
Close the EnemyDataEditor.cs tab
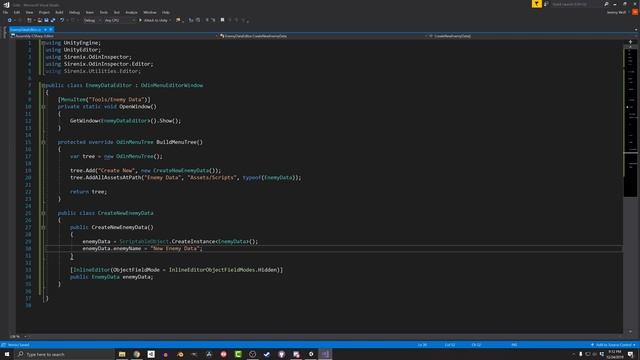[x=51, y=29]
